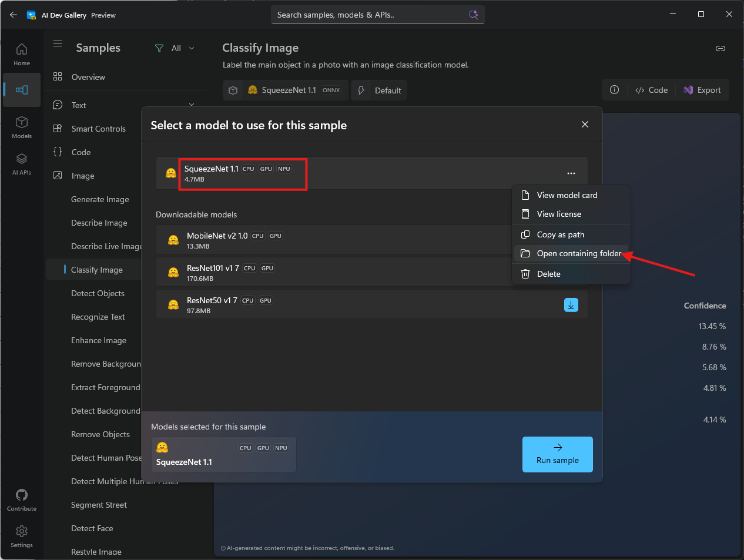Select the SqueezeNet 1.1 model row

tap(372, 173)
